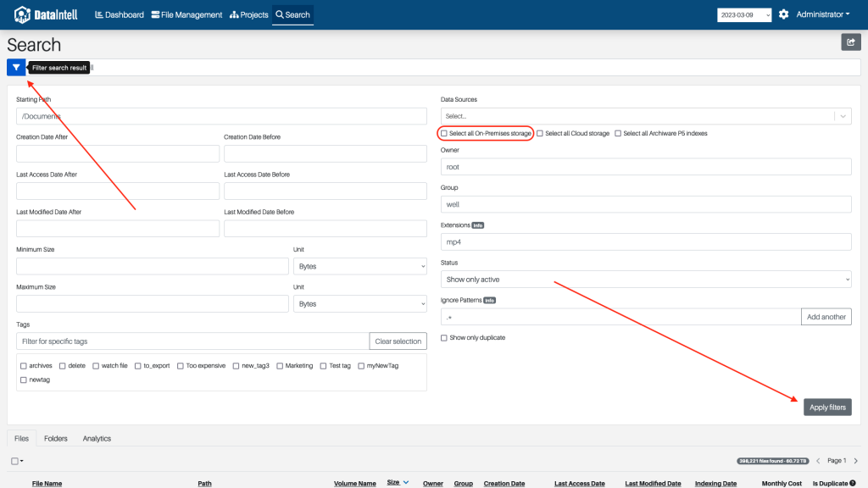Click the Filter for specific tags field
868x488 pixels.
[x=192, y=341]
